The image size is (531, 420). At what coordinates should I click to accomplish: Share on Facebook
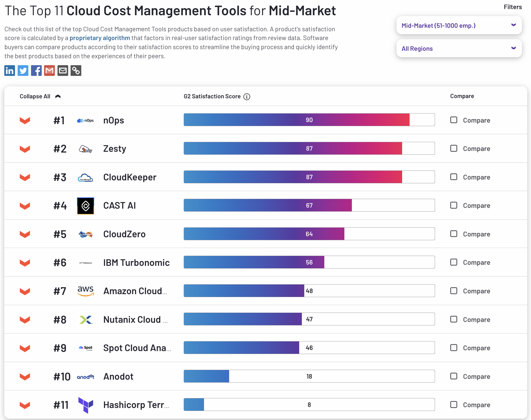(36, 71)
